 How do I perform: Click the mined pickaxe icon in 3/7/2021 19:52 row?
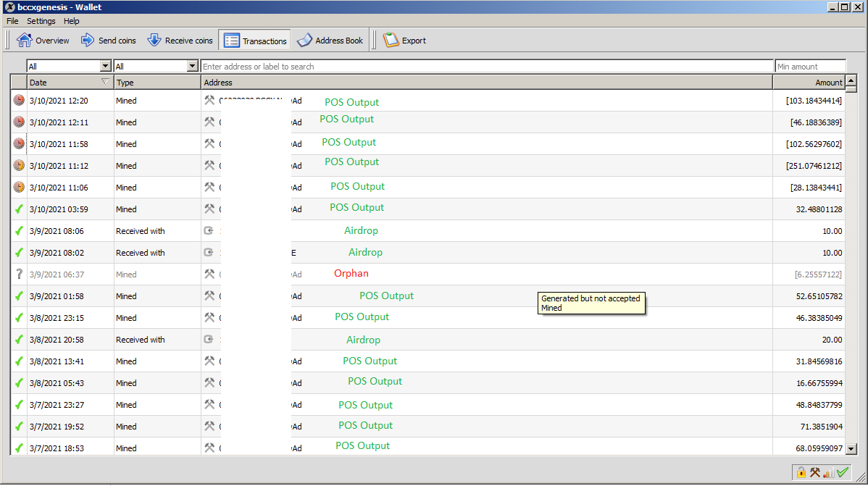209,426
